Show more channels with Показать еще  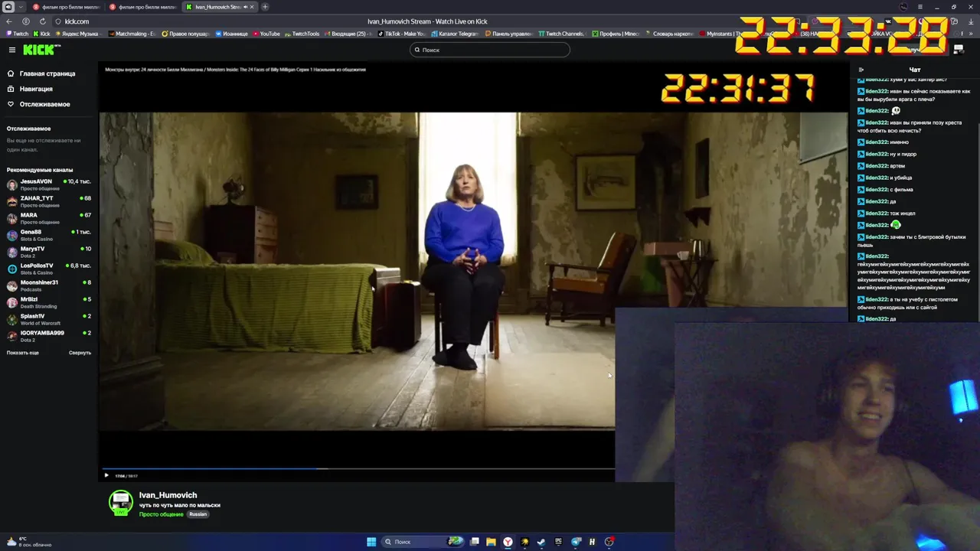coord(23,353)
